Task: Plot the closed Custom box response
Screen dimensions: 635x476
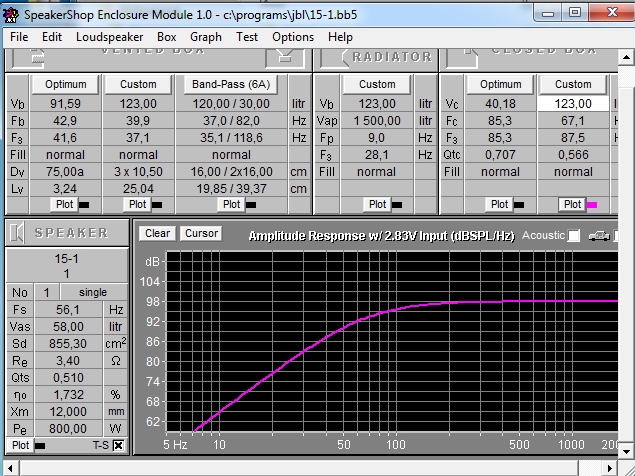Action: click(x=572, y=204)
